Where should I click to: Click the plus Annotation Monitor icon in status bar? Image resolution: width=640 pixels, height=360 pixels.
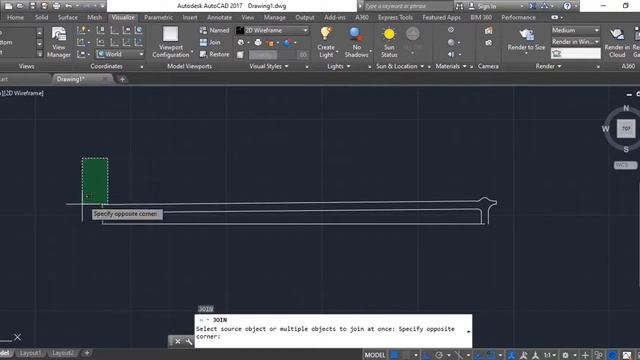(x=585, y=355)
